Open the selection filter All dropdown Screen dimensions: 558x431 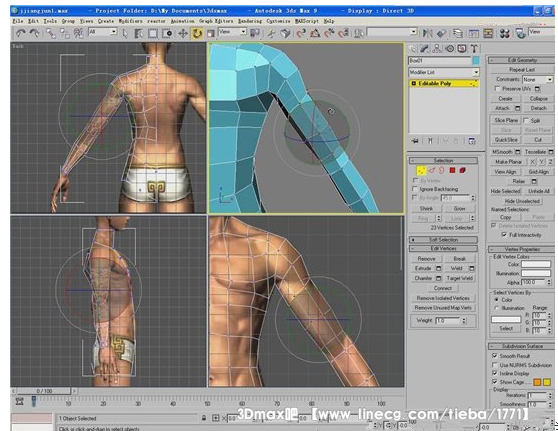coord(102,32)
